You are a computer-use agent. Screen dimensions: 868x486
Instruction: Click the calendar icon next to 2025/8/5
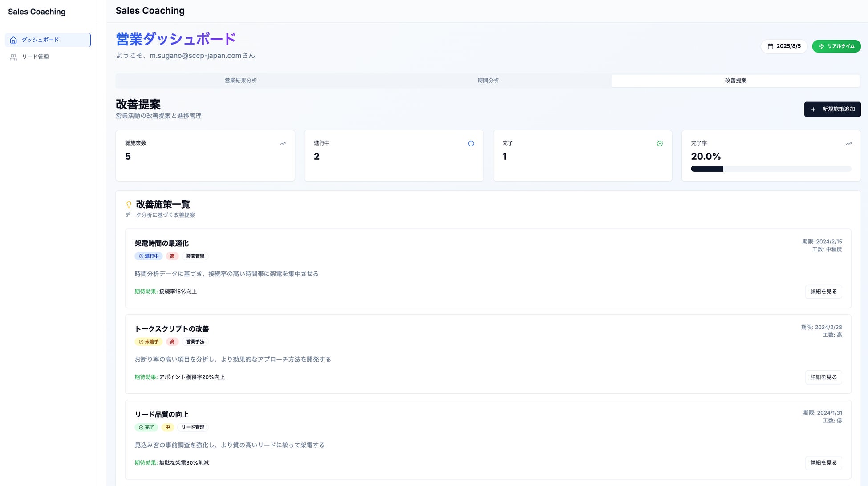[x=770, y=46]
